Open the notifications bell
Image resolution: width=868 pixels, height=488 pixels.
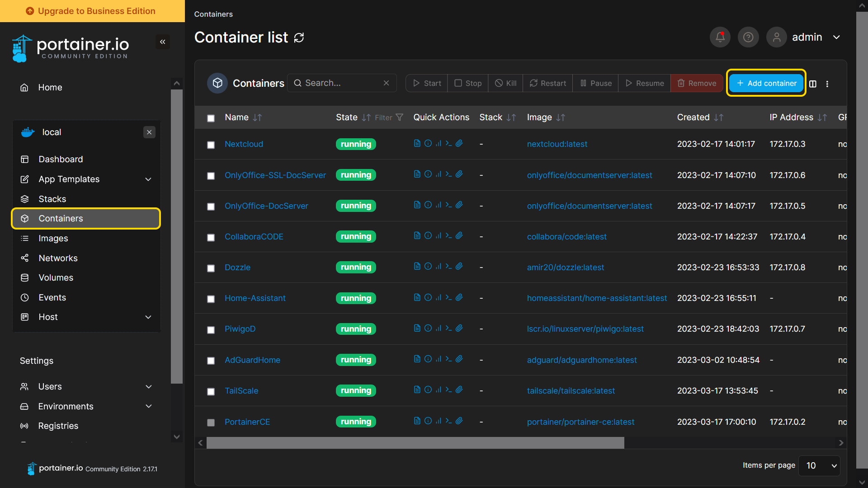(x=720, y=37)
